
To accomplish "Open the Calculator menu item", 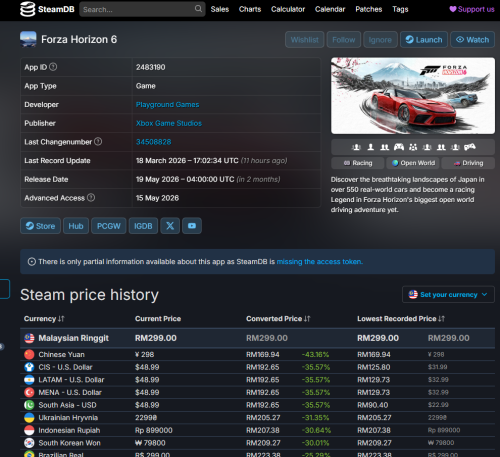I will coord(288,9).
